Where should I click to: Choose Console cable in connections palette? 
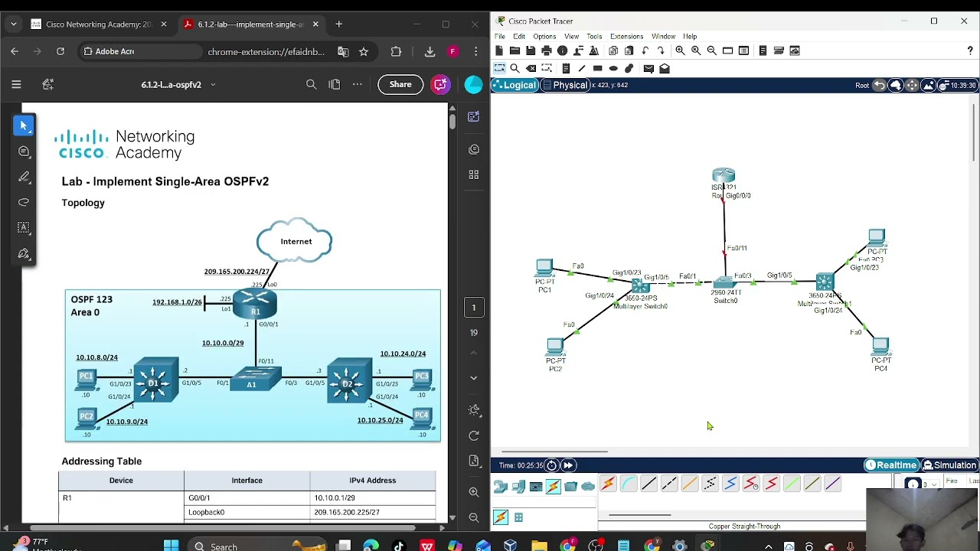pyautogui.click(x=629, y=484)
